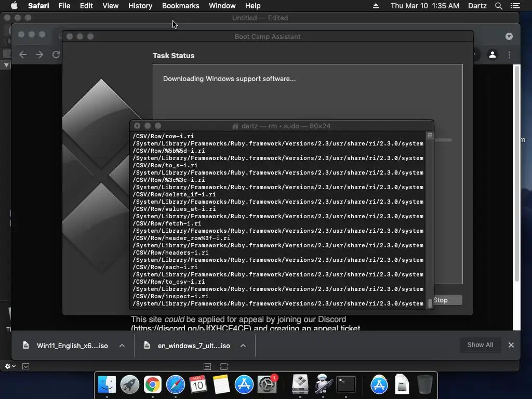Viewport: 532px width, 399px height.
Task: Open System Preferences with update badge
Action: (x=268, y=384)
